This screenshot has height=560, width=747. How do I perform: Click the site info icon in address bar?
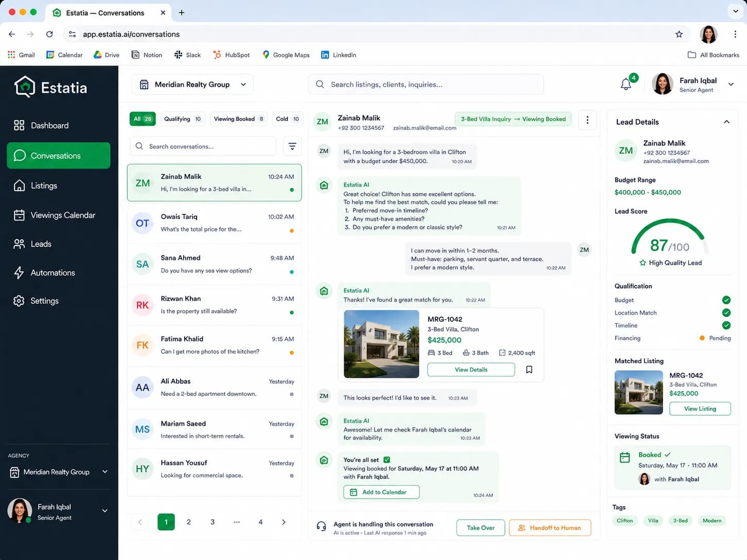coord(72,34)
